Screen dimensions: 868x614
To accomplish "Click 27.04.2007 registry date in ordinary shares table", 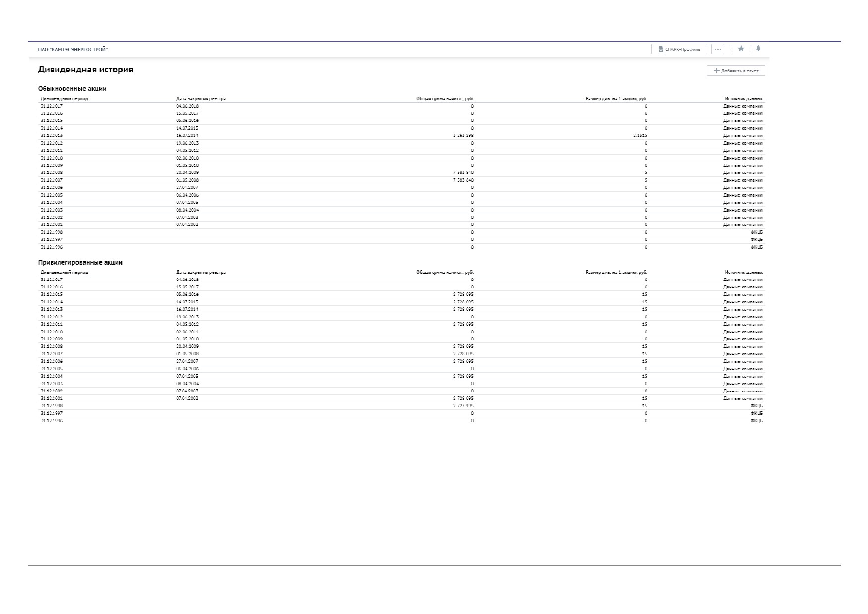I will [x=187, y=188].
